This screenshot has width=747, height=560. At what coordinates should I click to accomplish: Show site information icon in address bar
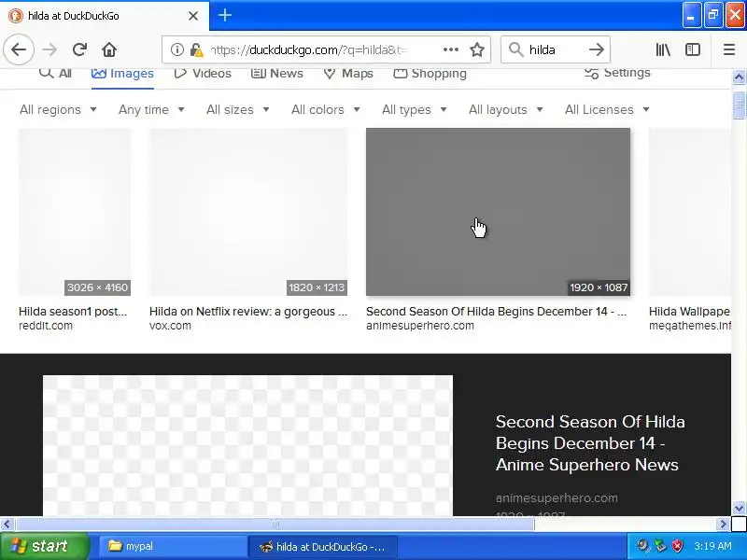click(x=176, y=49)
